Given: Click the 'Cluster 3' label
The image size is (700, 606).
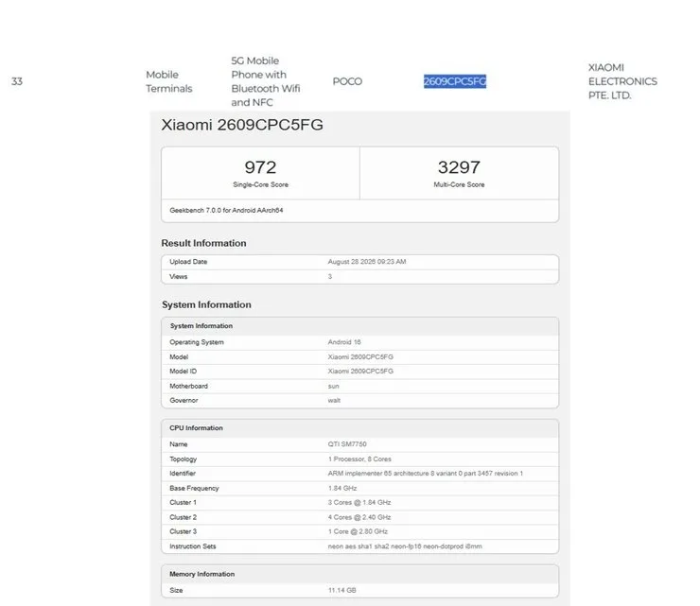Looking at the screenshot, I should [x=183, y=531].
